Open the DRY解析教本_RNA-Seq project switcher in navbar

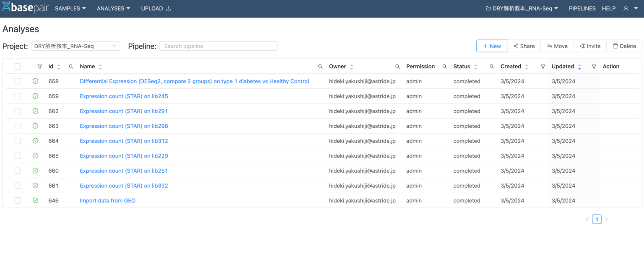click(x=522, y=8)
